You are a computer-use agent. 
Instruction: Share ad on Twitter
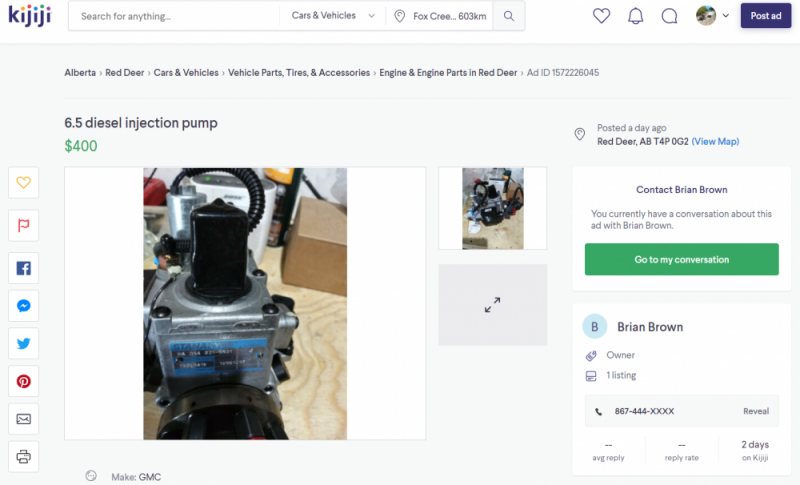point(24,343)
